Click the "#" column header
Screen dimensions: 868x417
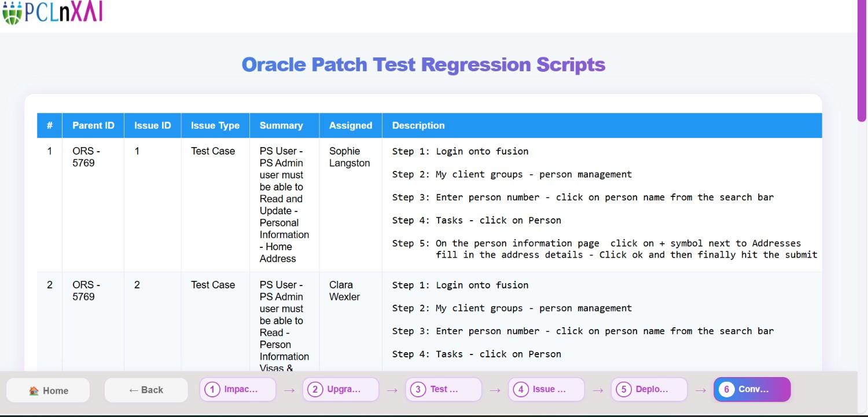point(50,126)
